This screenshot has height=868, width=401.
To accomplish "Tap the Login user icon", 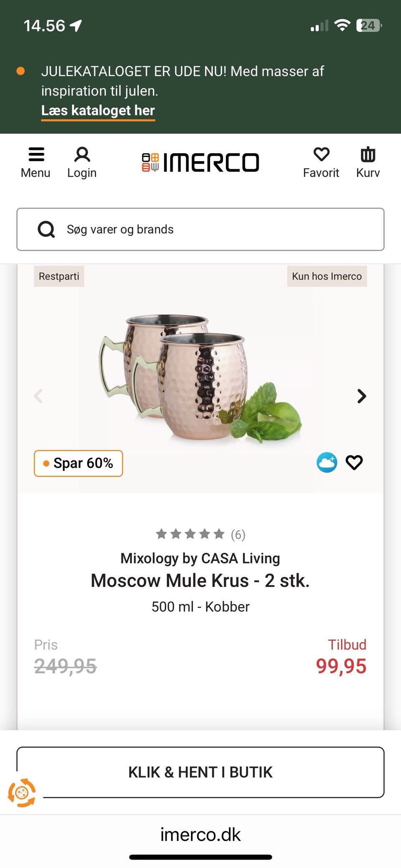I will 82,155.
